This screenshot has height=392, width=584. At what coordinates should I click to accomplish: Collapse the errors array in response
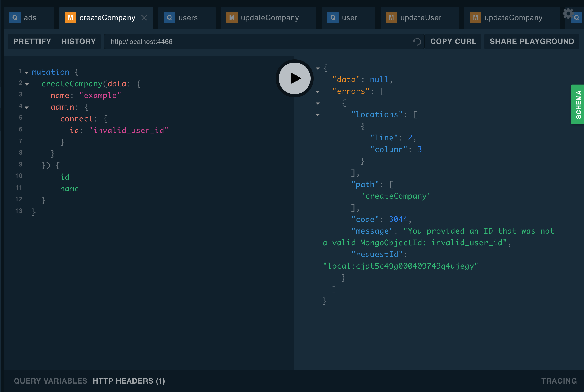coord(318,92)
